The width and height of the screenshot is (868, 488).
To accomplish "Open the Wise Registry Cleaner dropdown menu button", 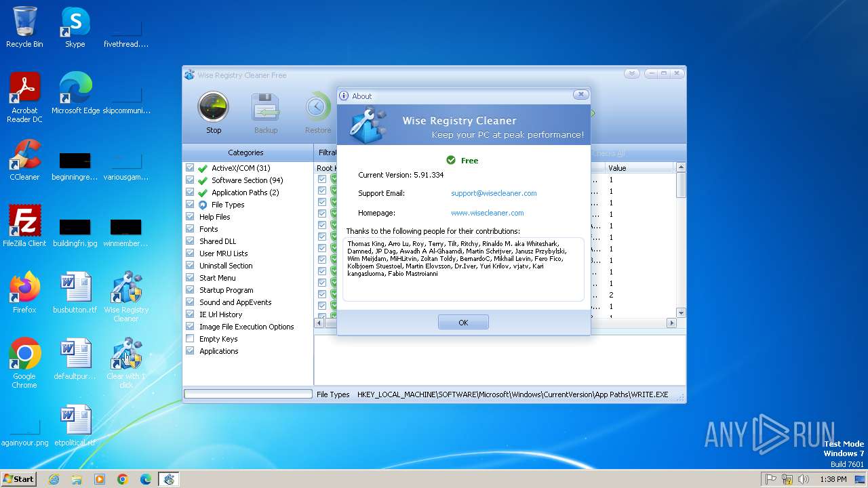I will (x=631, y=73).
